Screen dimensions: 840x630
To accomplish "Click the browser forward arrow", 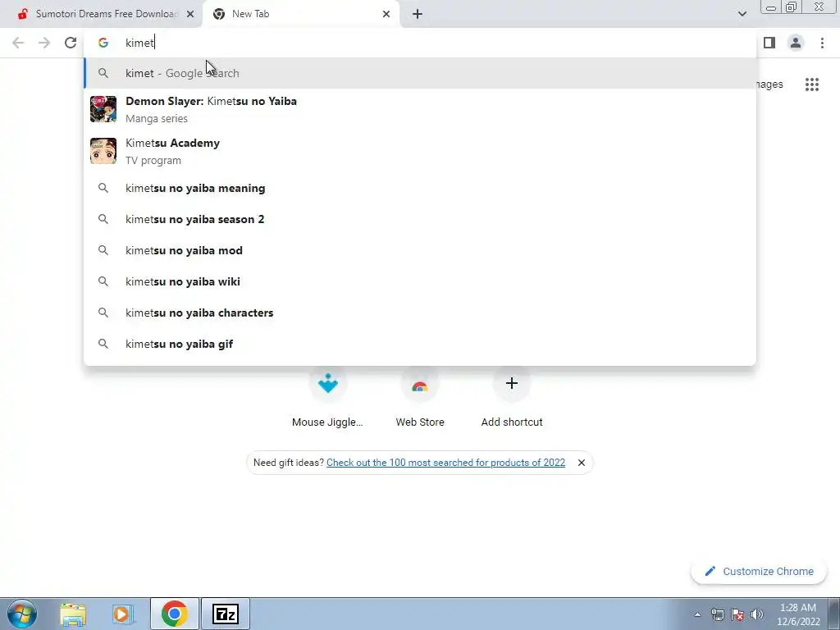I will [x=44, y=43].
